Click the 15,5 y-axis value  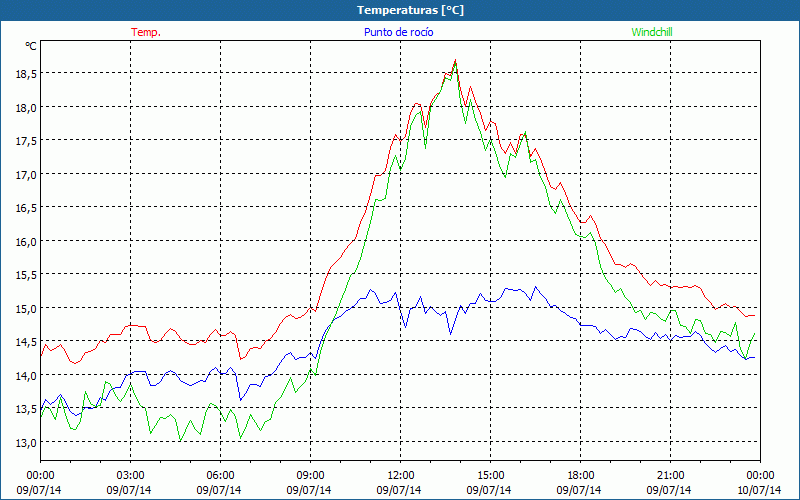(x=26, y=275)
